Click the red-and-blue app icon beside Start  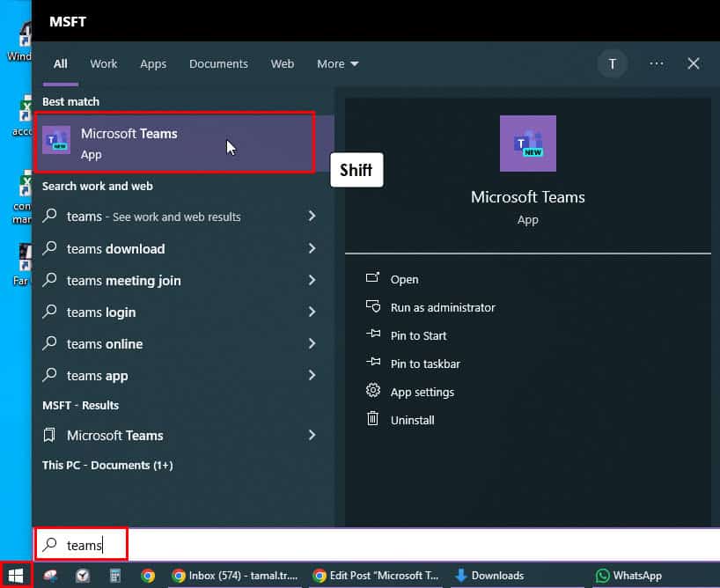[x=50, y=575]
